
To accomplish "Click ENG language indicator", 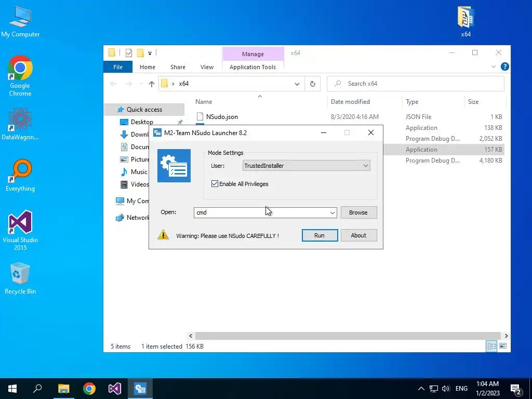I will (x=461, y=389).
